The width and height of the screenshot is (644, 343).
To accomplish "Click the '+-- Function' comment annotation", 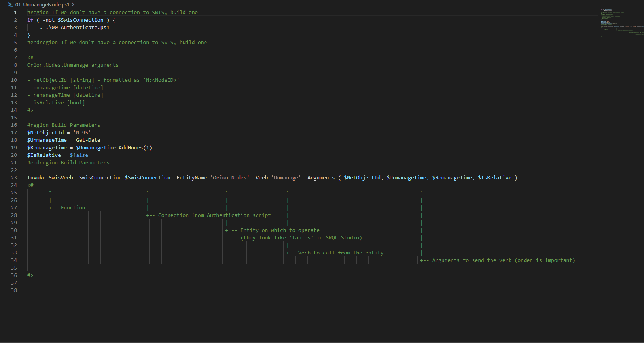I will 67,207.
